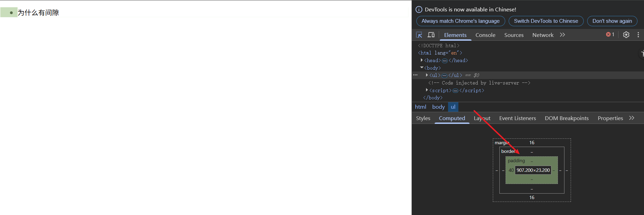The width and height of the screenshot is (644, 215).
Task: Expand the script element node
Action: pos(427,90)
